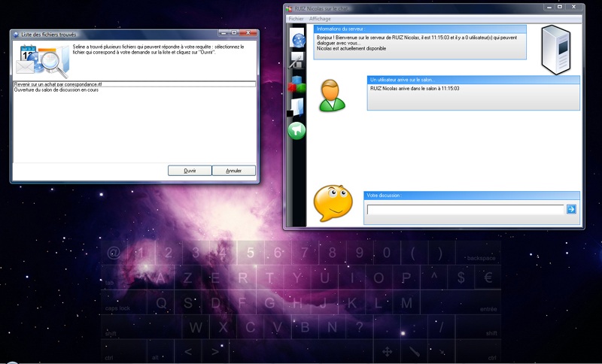Click the green user avatar icon
602x364 pixels.
[332, 95]
